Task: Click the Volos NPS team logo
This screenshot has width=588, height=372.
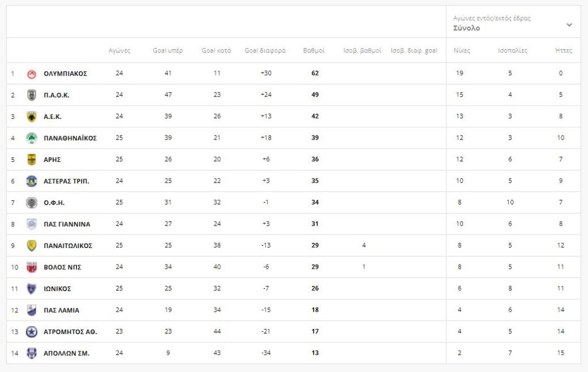Action: [x=32, y=267]
